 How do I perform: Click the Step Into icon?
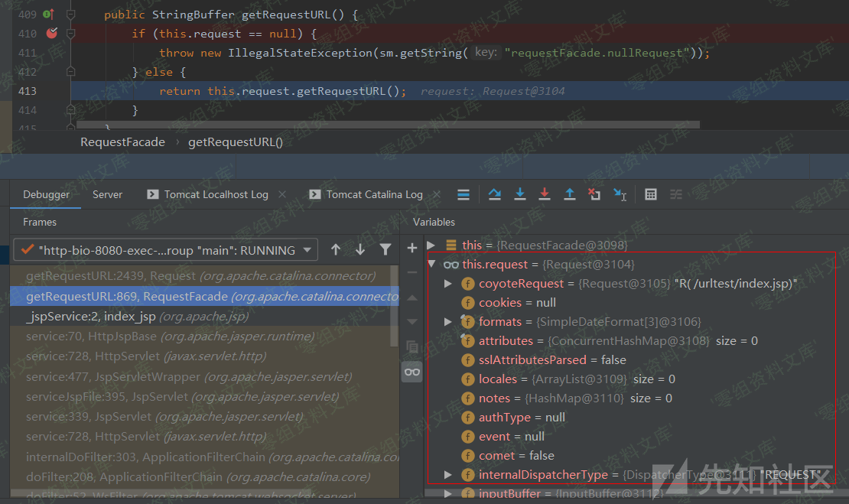pyautogui.click(x=520, y=194)
